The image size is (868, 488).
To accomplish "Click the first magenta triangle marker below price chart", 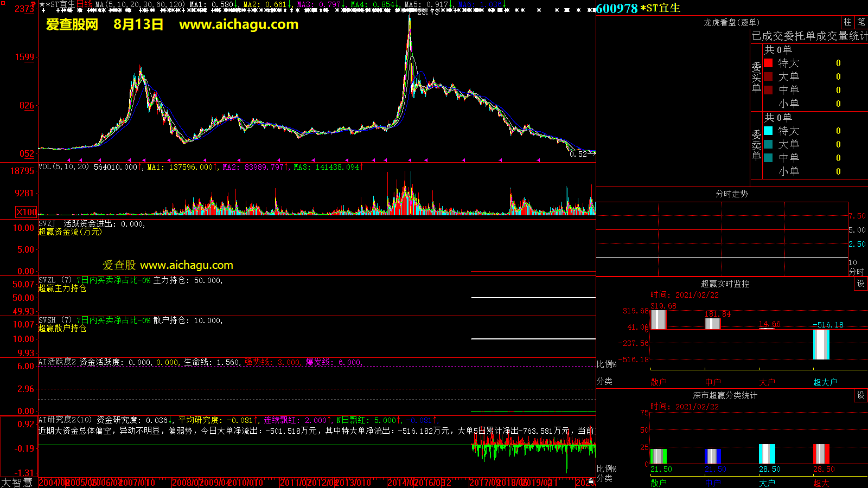I will click(x=68, y=160).
